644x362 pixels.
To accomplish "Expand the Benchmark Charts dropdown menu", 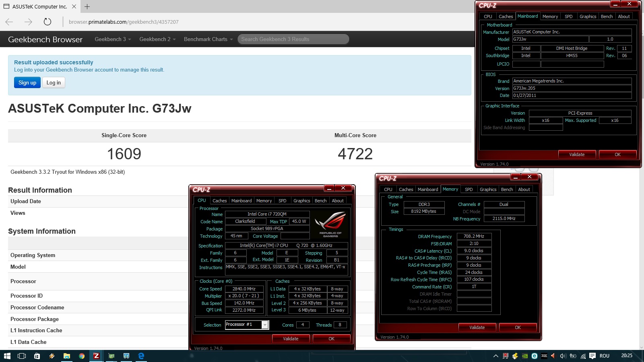I will click(208, 39).
